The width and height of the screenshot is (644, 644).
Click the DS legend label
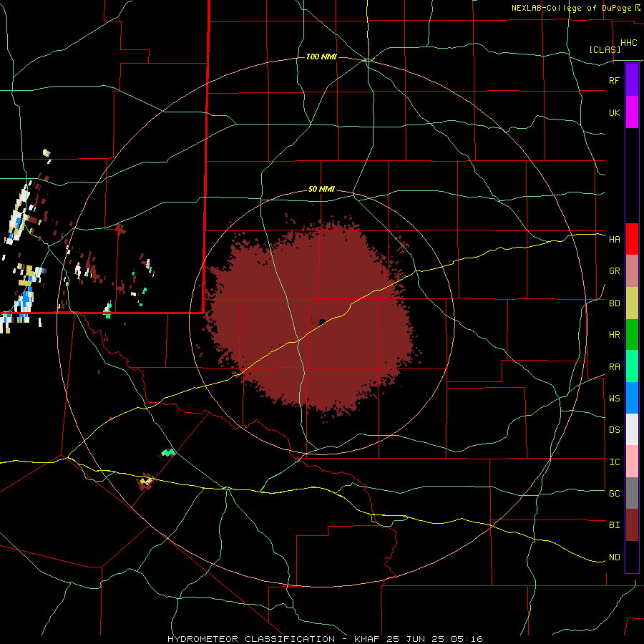[614, 430]
